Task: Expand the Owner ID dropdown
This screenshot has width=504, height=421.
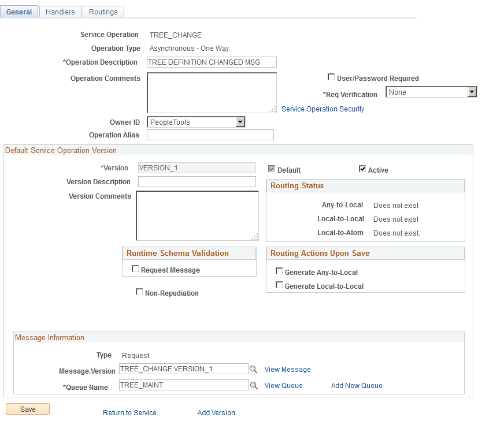Action: coord(241,122)
